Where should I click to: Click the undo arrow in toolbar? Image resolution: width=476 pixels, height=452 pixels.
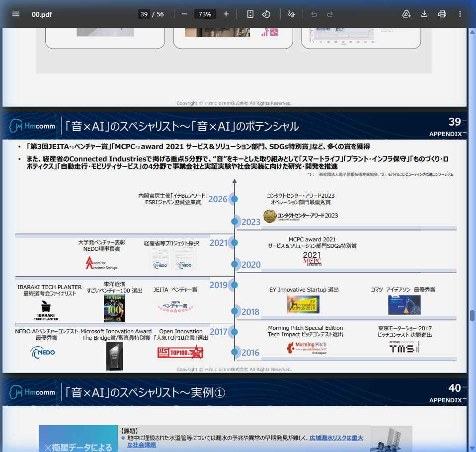coord(314,14)
